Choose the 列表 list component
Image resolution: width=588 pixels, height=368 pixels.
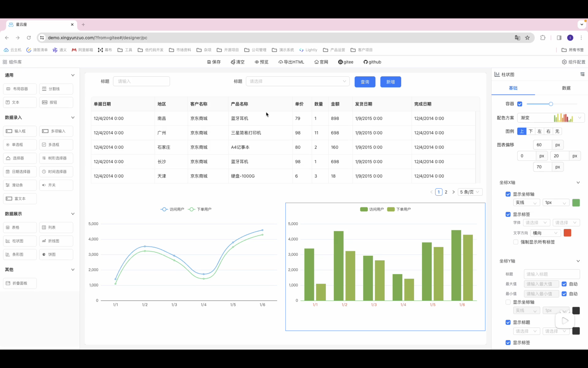56,227
